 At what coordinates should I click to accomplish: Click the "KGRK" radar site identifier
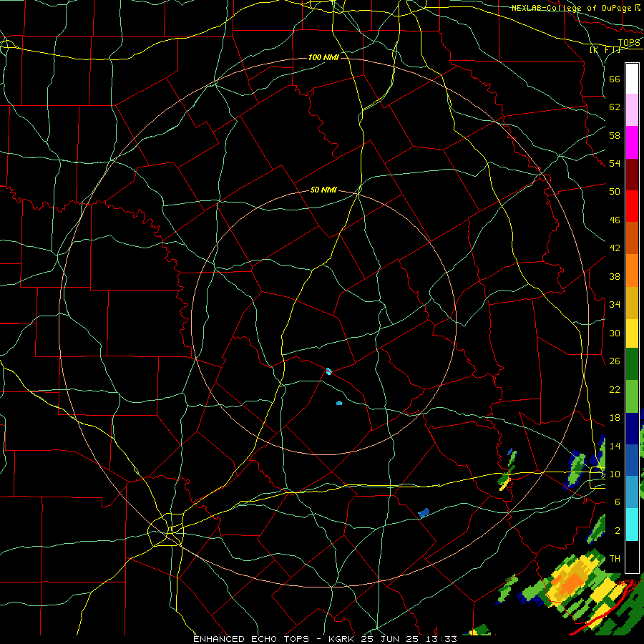point(343,639)
